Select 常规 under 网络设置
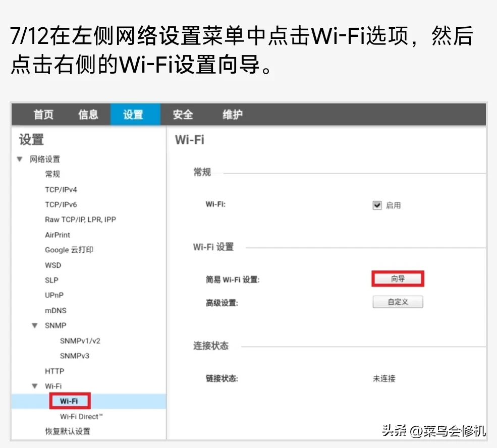The width and height of the screenshot is (497, 448). 52,174
